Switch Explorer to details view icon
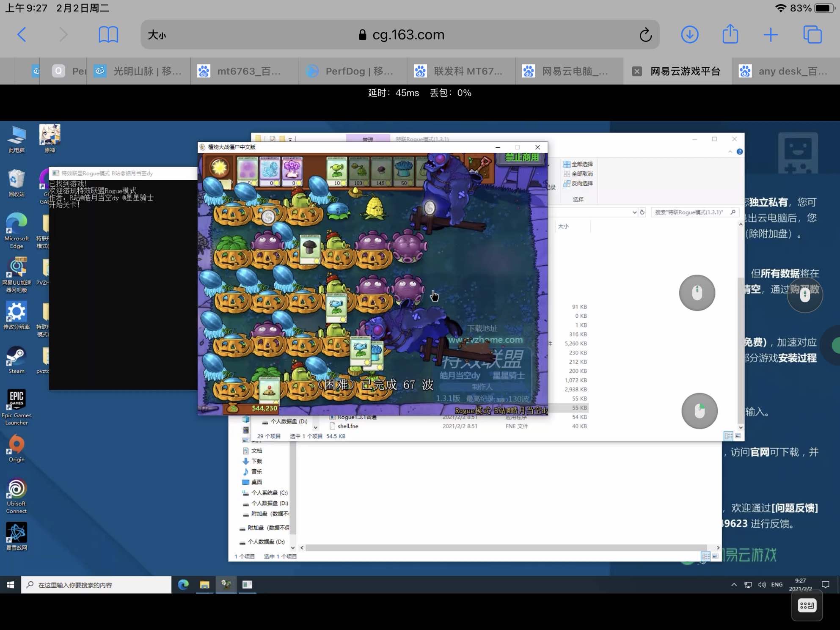 click(x=728, y=436)
